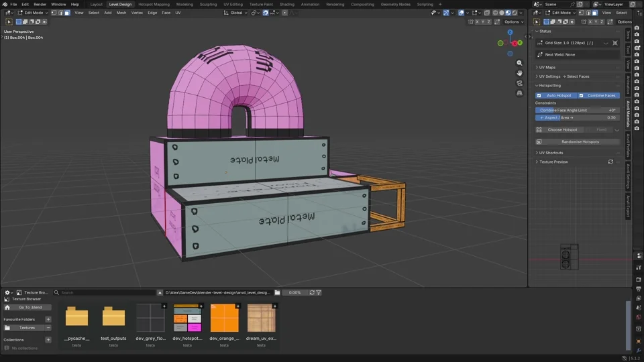Open the File menu
Screen dimensions: 644x362
point(13,4)
